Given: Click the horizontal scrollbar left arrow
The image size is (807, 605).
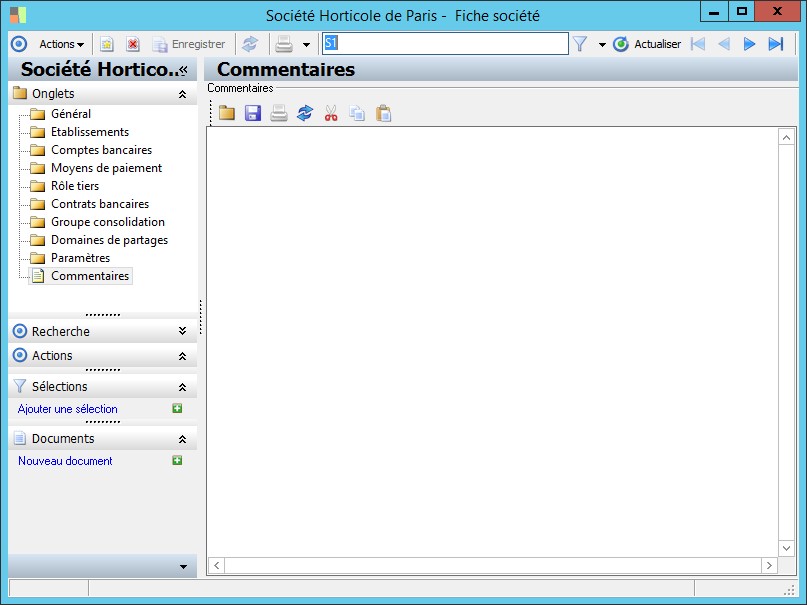Looking at the screenshot, I should [217, 565].
